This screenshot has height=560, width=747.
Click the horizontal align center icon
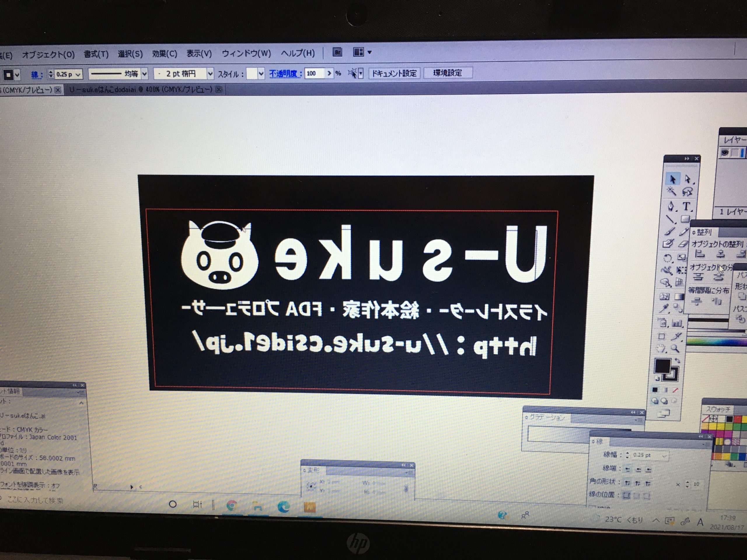pyautogui.click(x=721, y=253)
